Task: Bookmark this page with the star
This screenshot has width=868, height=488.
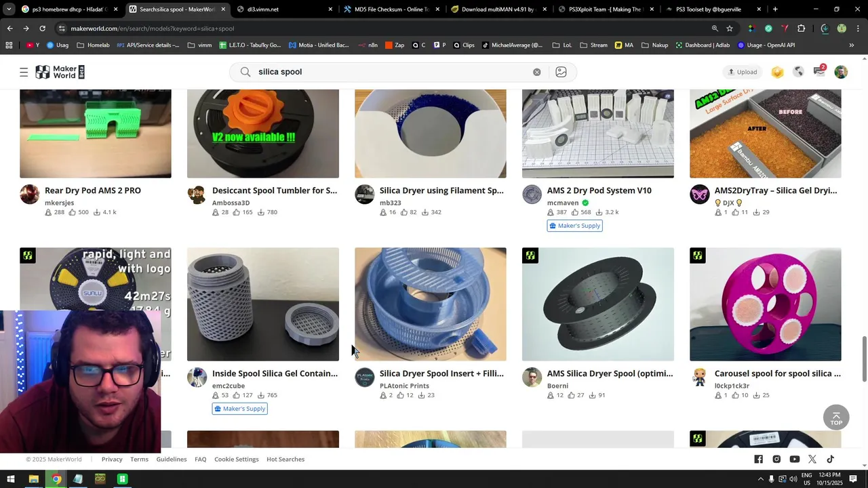Action: pyautogui.click(x=730, y=28)
